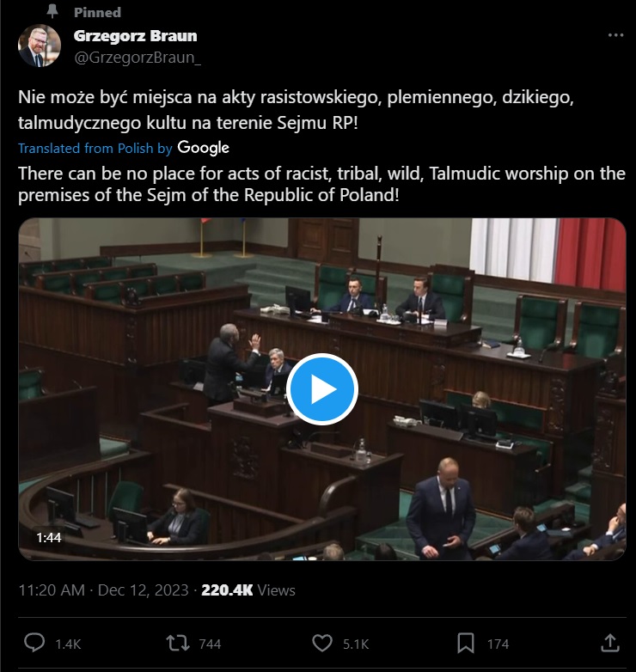Bookmark the tweet with bookmark icon
Image resolution: width=636 pixels, height=672 pixels.
click(466, 644)
